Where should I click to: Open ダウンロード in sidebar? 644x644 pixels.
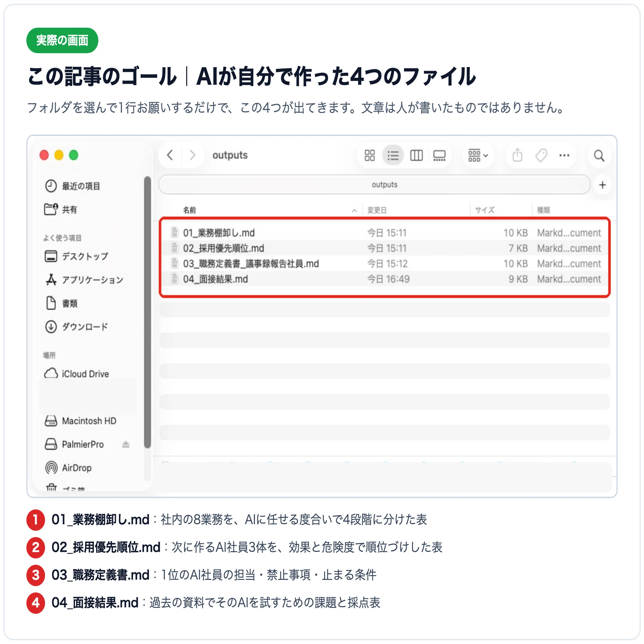click(76, 327)
